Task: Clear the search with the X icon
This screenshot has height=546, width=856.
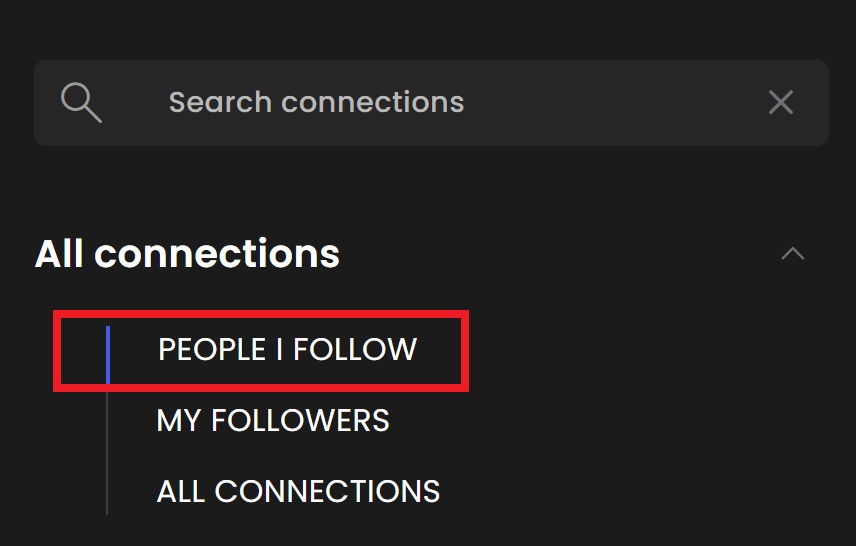Action: (781, 102)
